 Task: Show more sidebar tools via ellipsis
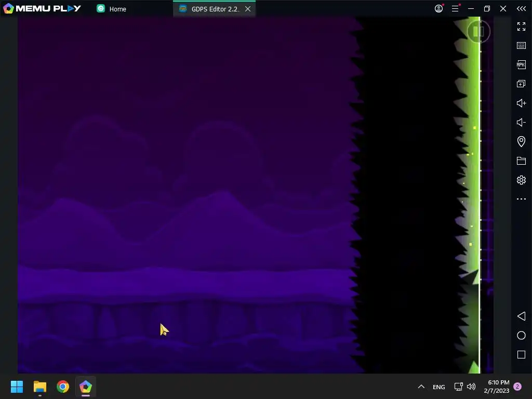[x=521, y=199]
